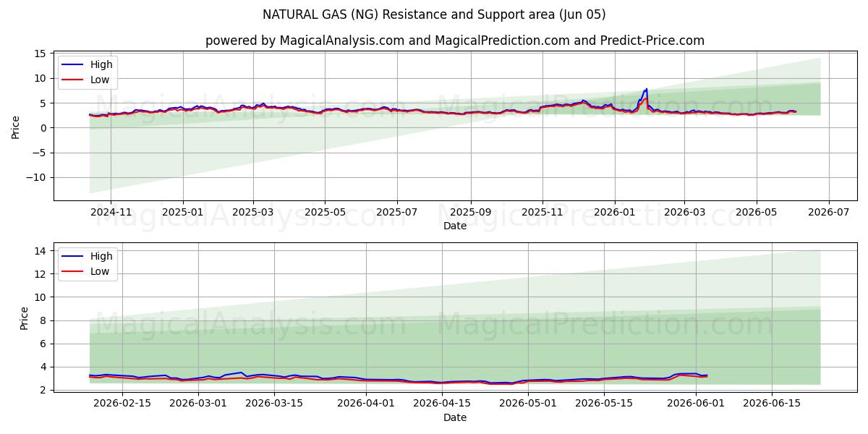Click the '15' price tick on top chart
Image resolution: width=868 pixels, height=434 pixels.
[x=40, y=54]
